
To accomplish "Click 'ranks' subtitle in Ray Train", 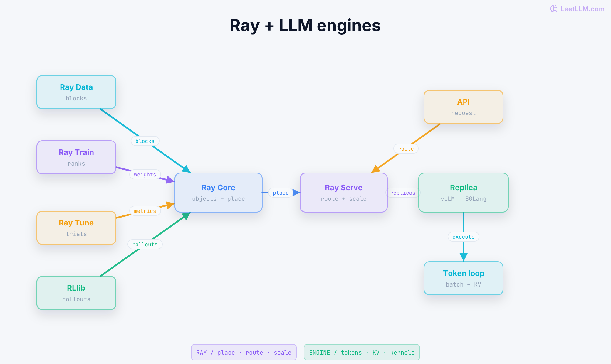I will [76, 164].
